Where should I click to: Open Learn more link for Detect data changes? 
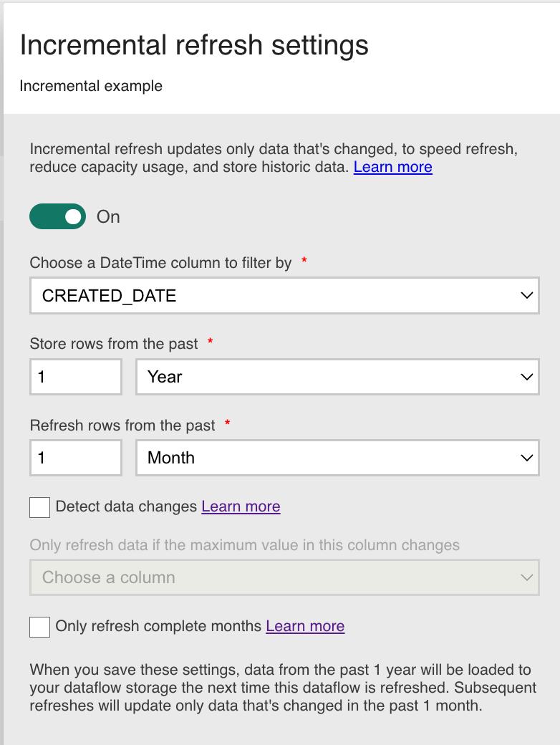pyautogui.click(x=241, y=506)
